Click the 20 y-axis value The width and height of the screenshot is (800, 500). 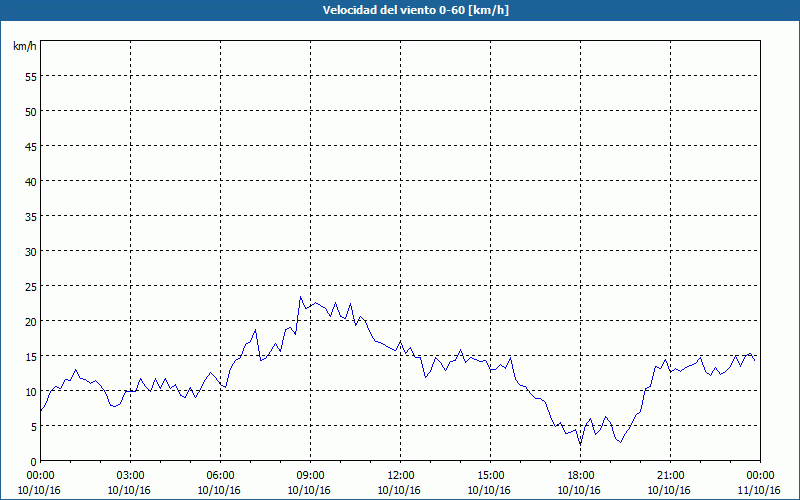coord(31,321)
